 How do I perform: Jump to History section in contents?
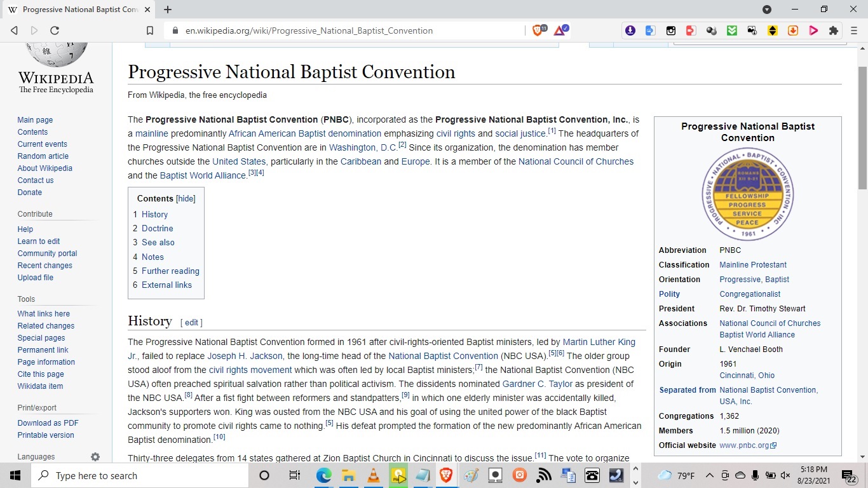click(x=154, y=214)
